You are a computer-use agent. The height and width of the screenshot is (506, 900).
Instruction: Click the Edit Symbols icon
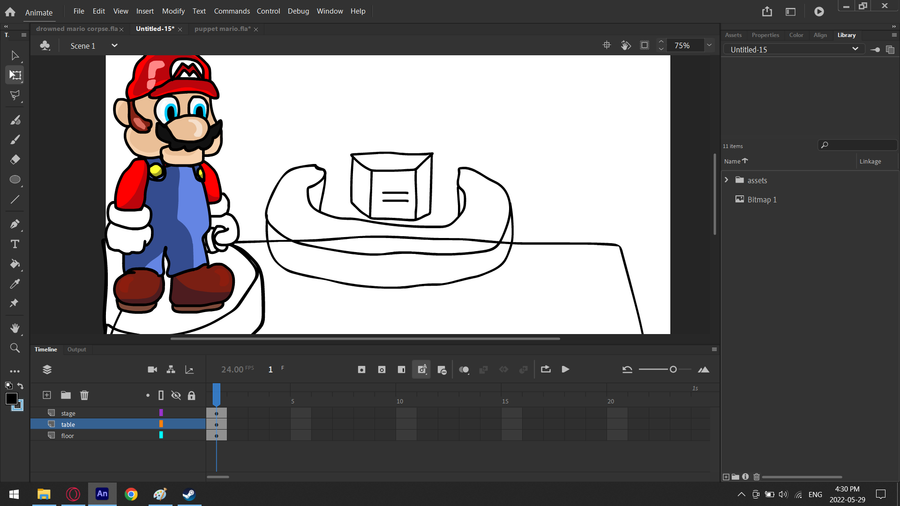45,46
